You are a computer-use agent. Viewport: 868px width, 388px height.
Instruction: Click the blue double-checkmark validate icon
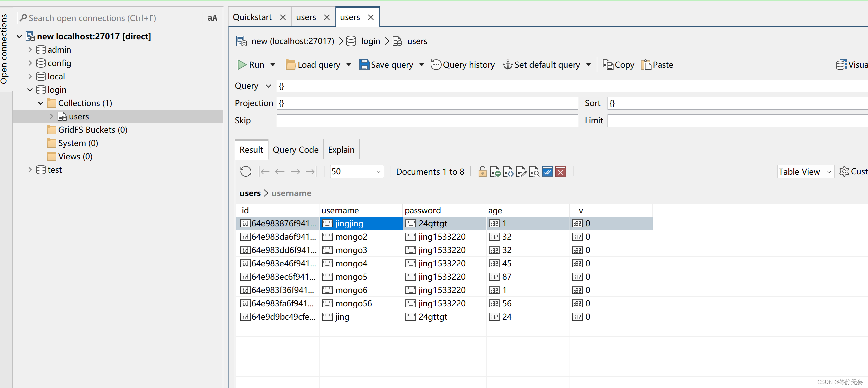coord(547,172)
